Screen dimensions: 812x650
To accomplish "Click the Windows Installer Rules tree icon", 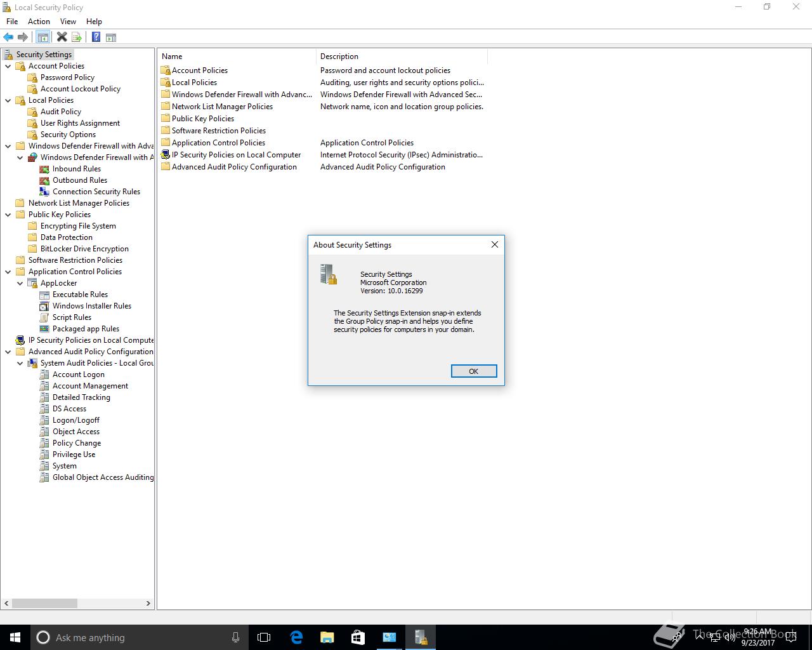I will 44,306.
